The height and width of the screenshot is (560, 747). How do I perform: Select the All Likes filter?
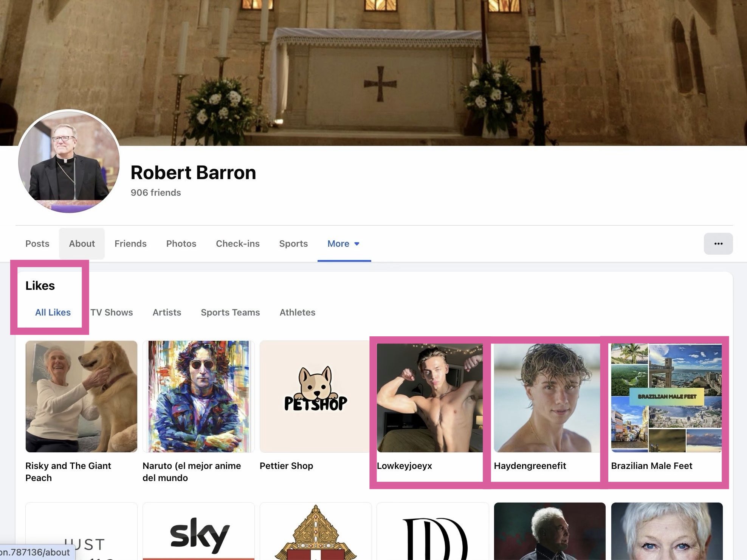[x=53, y=312]
